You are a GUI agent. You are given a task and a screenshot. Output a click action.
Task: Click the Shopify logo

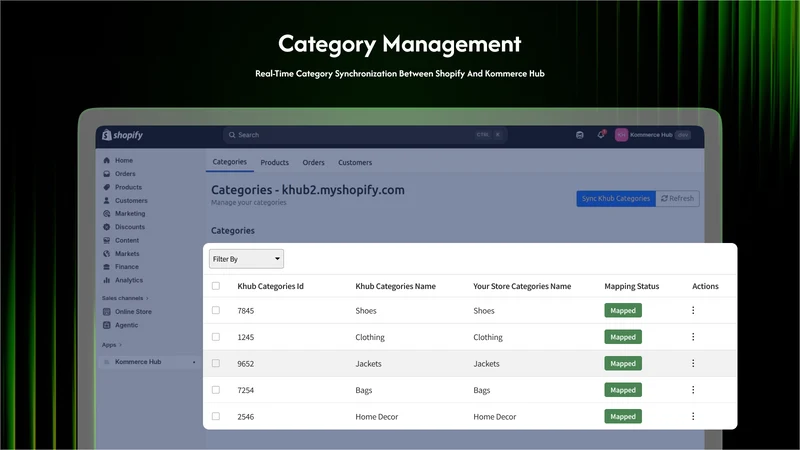(x=122, y=135)
